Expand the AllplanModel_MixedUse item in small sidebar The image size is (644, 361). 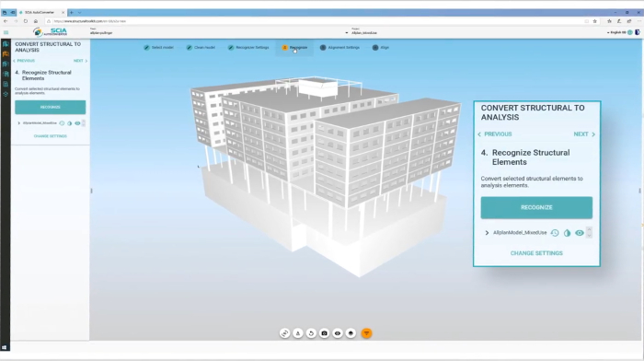pyautogui.click(x=19, y=122)
